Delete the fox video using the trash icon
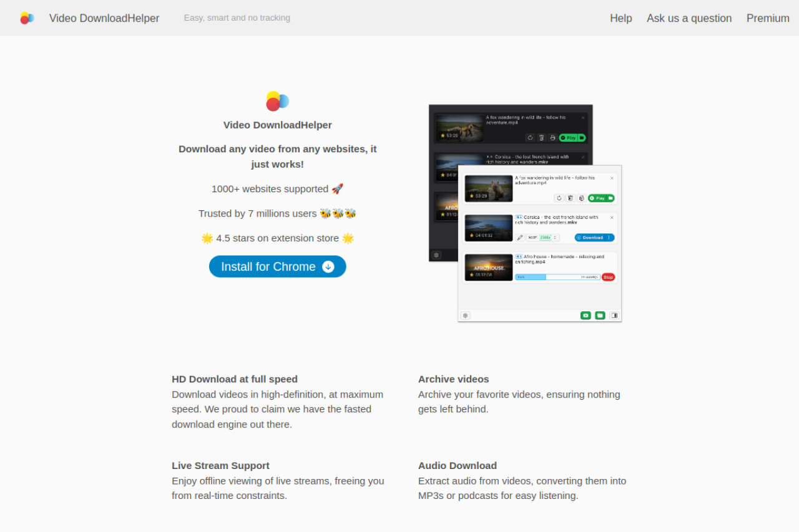799x532 pixels. 570,198
